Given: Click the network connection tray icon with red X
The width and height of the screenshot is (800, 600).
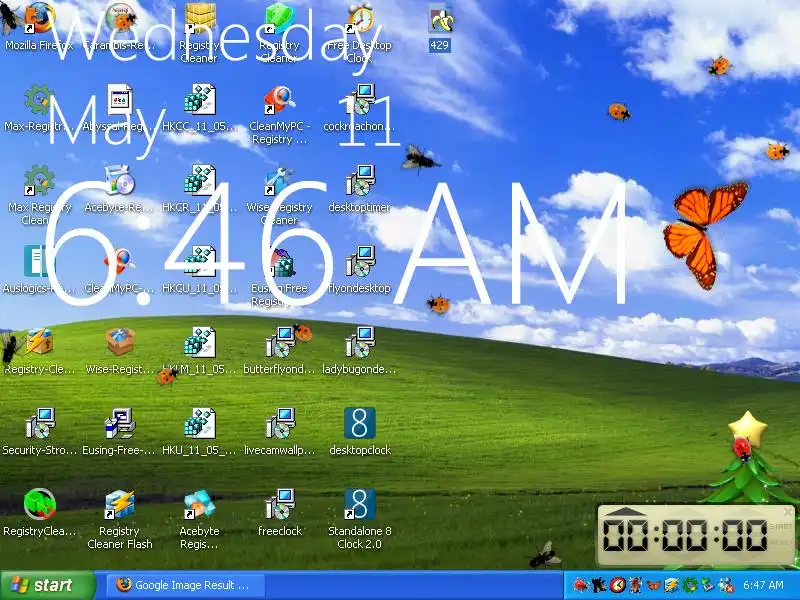Looking at the screenshot, I should 726,585.
